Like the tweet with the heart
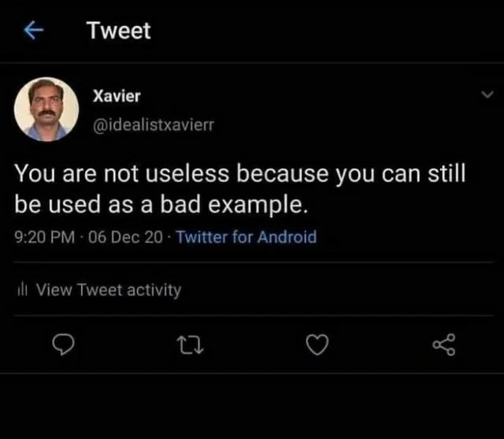This screenshot has width=504, height=439. pos(317,344)
